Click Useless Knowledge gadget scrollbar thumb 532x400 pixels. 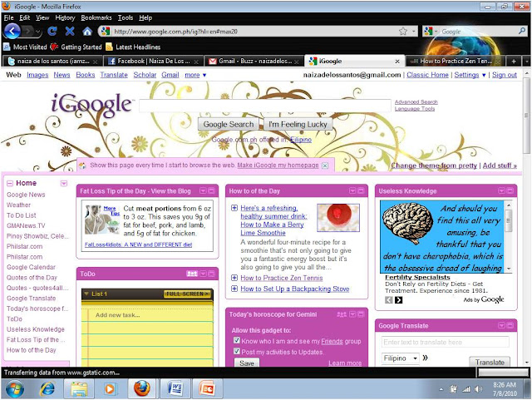(x=508, y=220)
